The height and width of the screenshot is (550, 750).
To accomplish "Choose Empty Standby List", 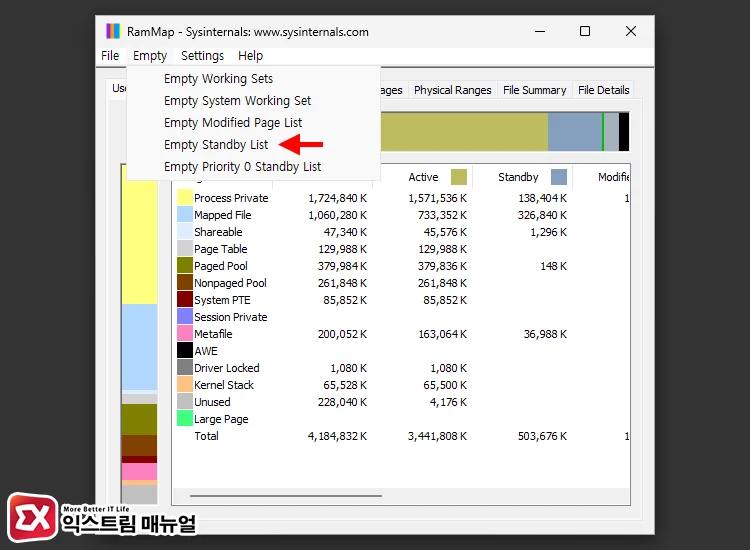I will point(254,144).
